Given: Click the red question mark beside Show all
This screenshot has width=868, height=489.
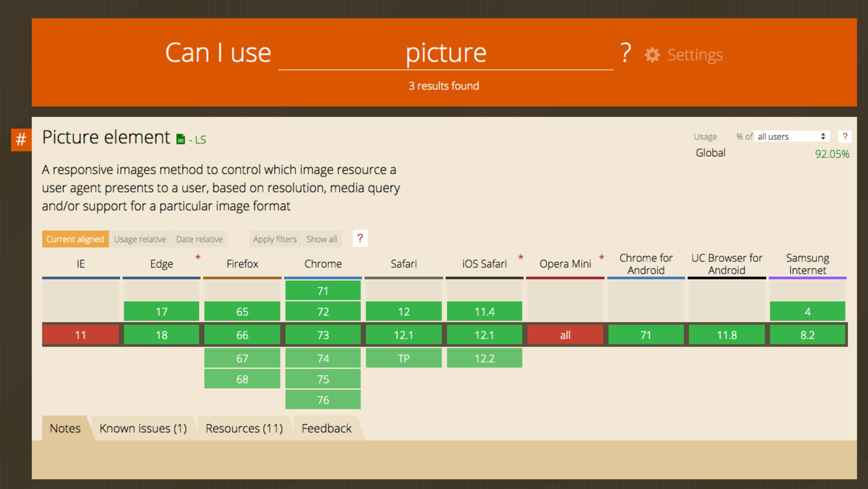Looking at the screenshot, I should (360, 239).
